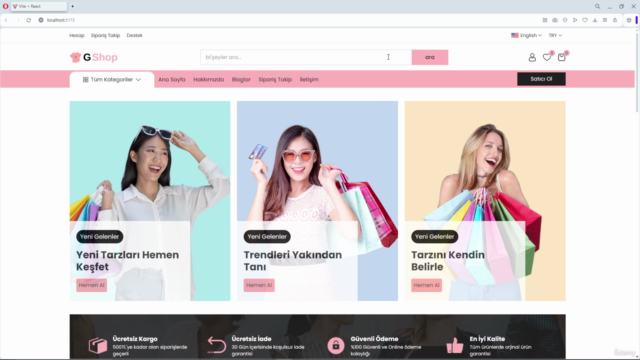Image resolution: width=640 pixels, height=360 pixels.
Task: Go back with the browser back arrow
Action: point(6,20)
